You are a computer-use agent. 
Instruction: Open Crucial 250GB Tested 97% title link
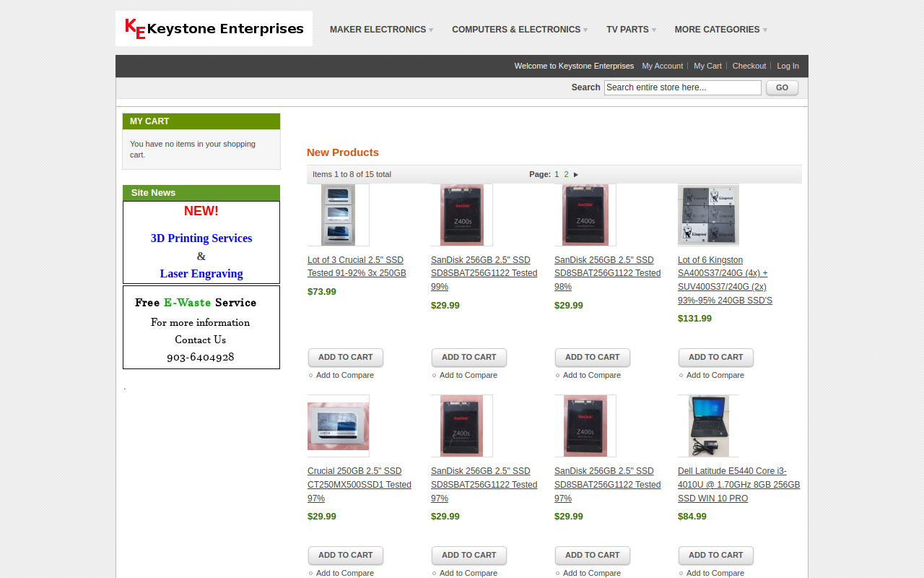click(x=359, y=484)
